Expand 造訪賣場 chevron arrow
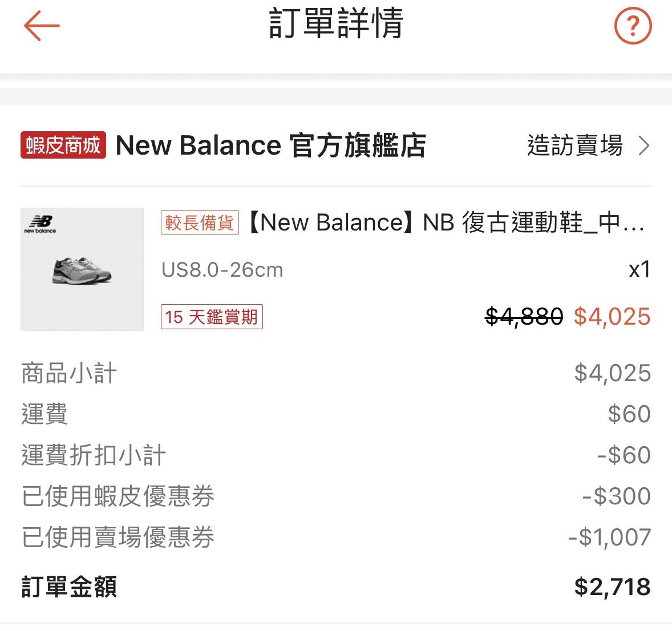This screenshot has width=672, height=631. [x=644, y=146]
